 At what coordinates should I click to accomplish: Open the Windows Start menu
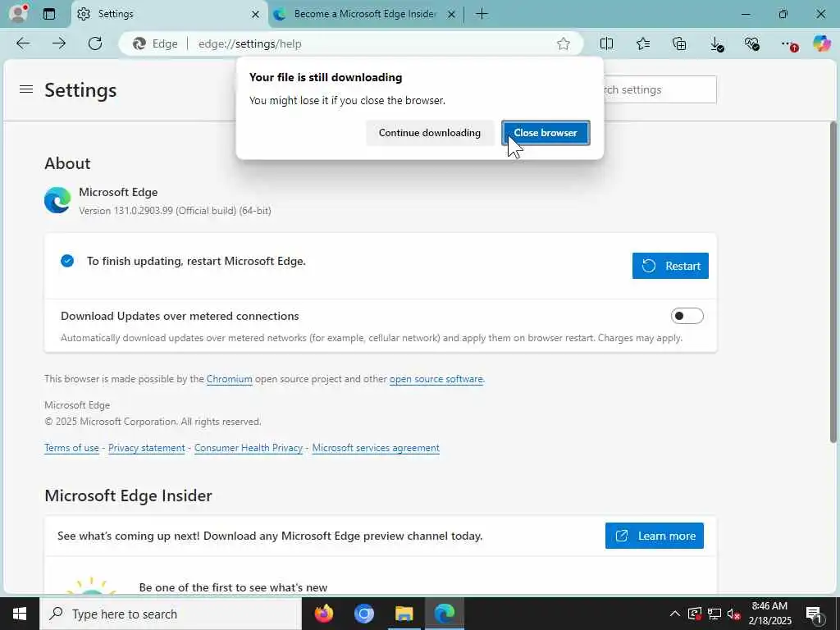click(x=20, y=614)
